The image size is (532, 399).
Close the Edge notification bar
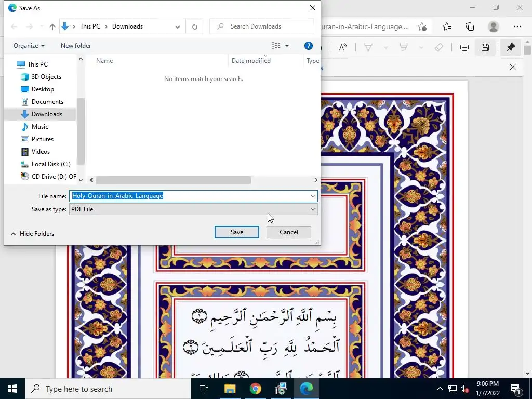click(513, 67)
